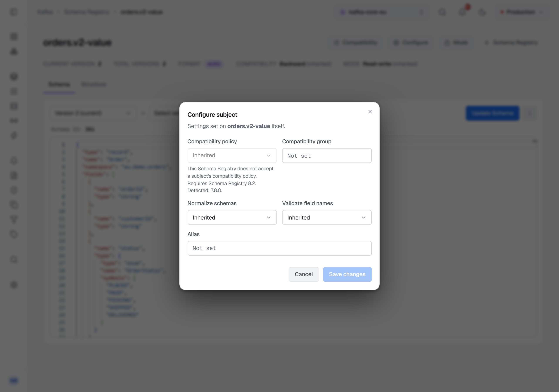
Task: Close the Configure subject dialog
Action: [370, 112]
